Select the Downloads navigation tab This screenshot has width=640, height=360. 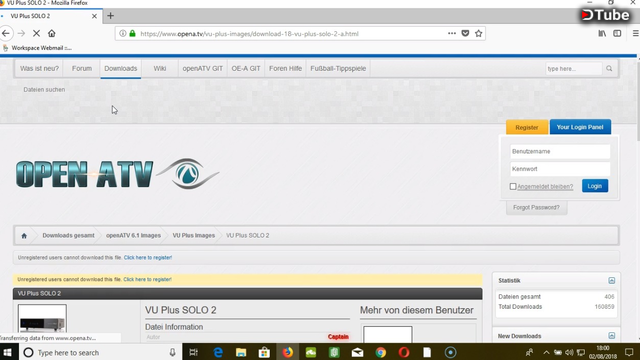(x=120, y=69)
